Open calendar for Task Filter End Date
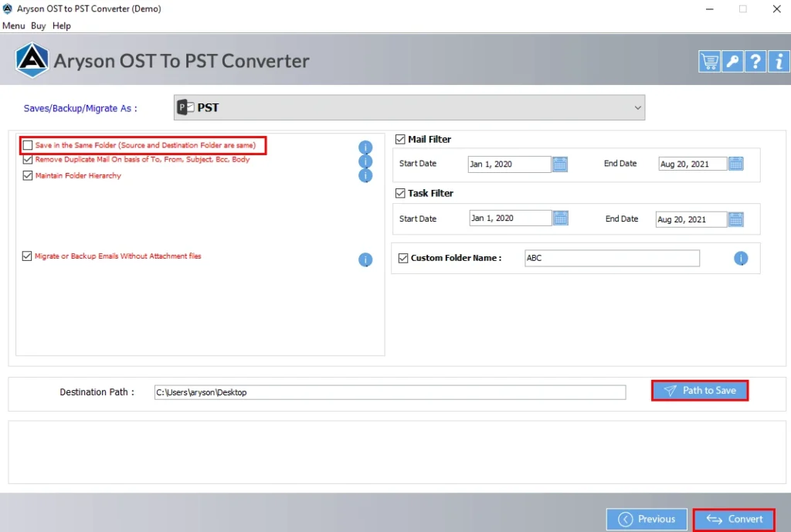 click(x=736, y=219)
